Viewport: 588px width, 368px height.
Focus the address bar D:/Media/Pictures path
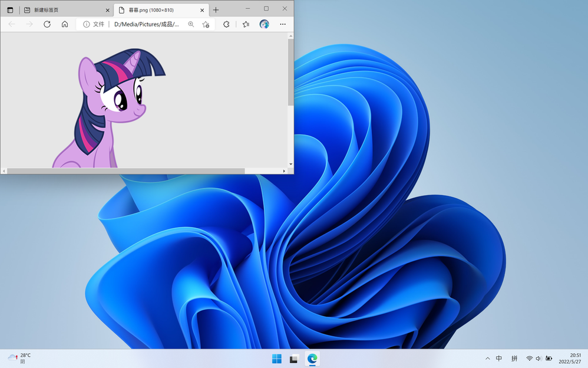coord(147,24)
